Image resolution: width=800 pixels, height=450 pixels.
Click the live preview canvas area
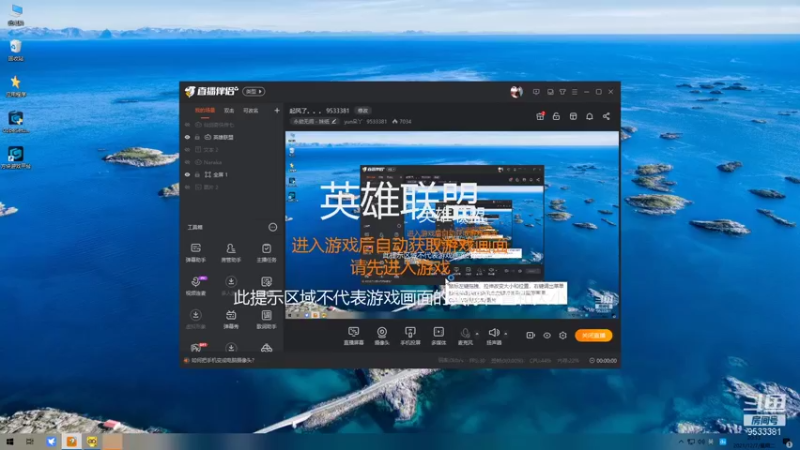(452, 225)
